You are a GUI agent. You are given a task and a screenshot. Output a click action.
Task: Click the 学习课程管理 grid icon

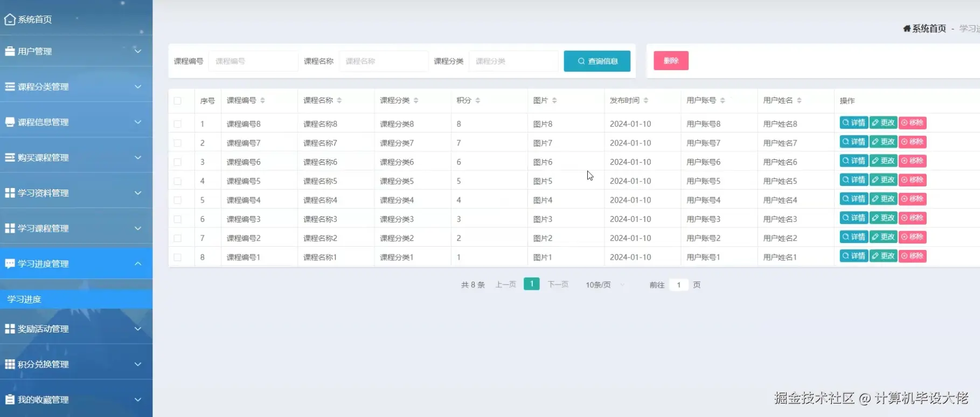10,228
